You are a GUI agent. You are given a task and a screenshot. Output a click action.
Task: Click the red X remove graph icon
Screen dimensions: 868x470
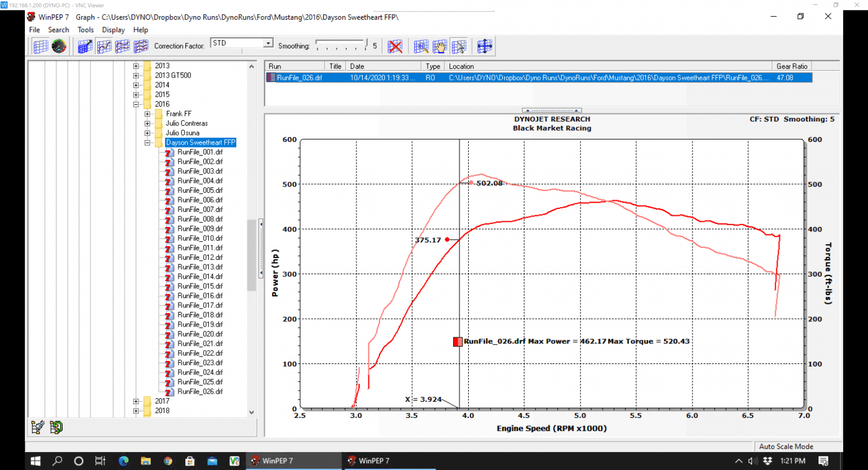coord(395,46)
